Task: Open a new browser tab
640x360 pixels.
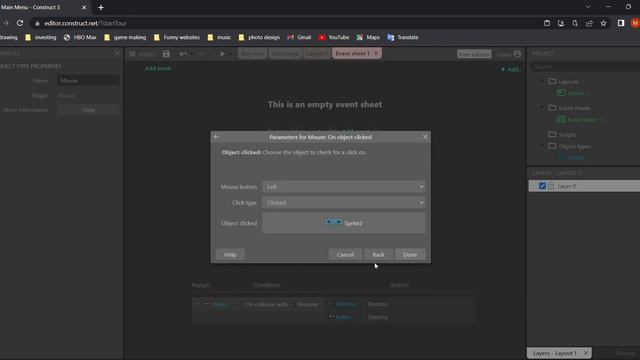Action: click(x=101, y=7)
